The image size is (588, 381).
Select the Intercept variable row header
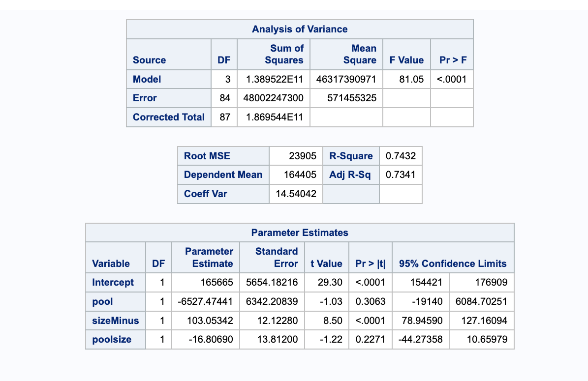tap(113, 283)
